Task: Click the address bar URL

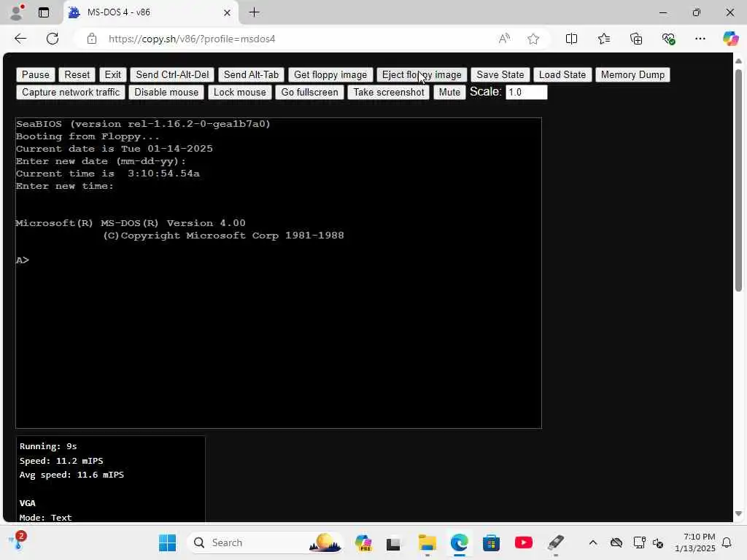Action: 192,39
